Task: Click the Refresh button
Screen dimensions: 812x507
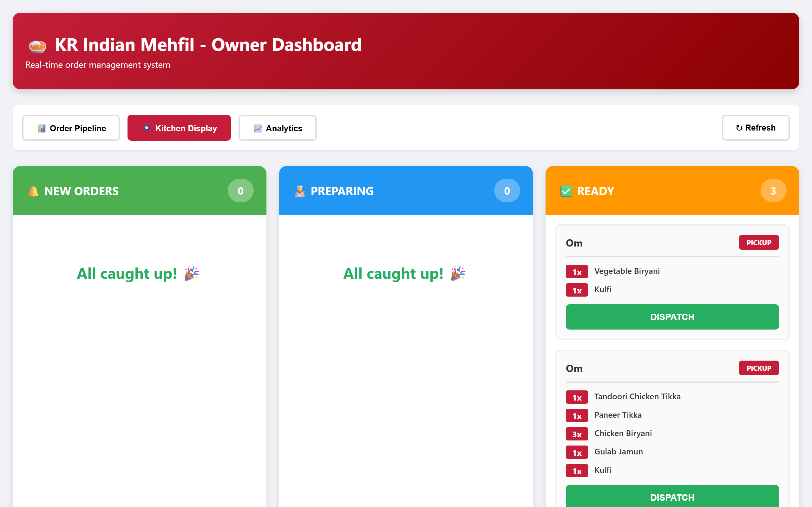Action: point(756,128)
